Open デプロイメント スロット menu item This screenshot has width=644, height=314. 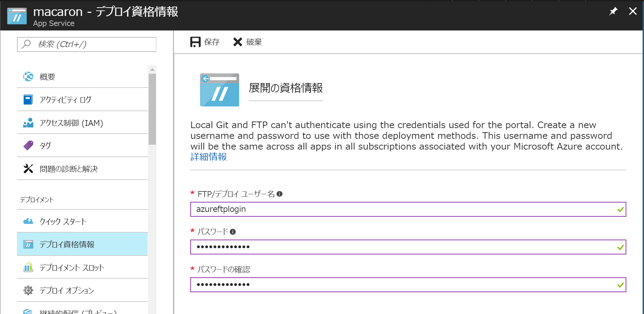click(x=82, y=267)
